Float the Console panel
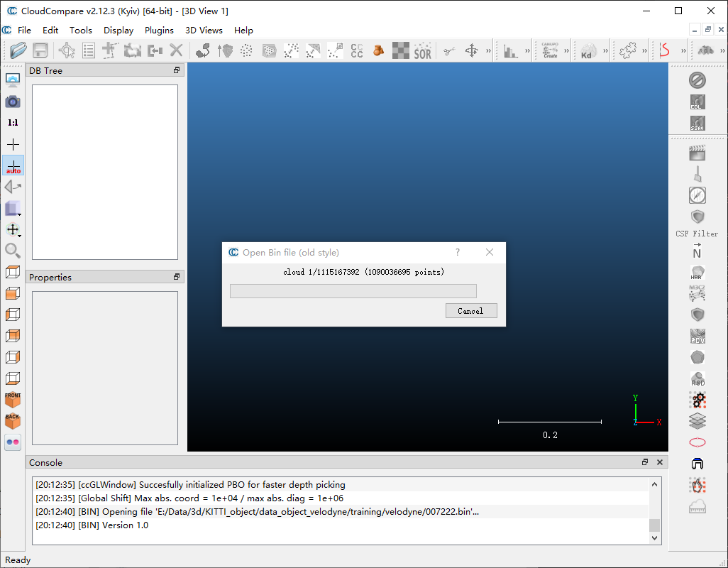The height and width of the screenshot is (568, 728). pyautogui.click(x=645, y=462)
